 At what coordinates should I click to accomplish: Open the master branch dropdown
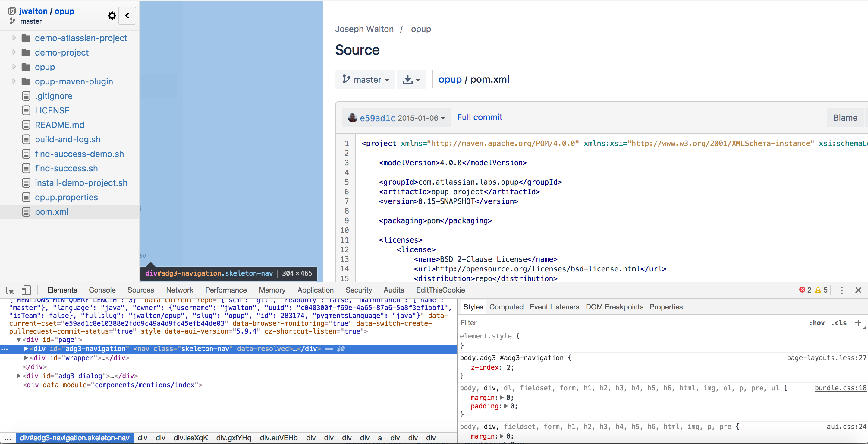tap(365, 80)
